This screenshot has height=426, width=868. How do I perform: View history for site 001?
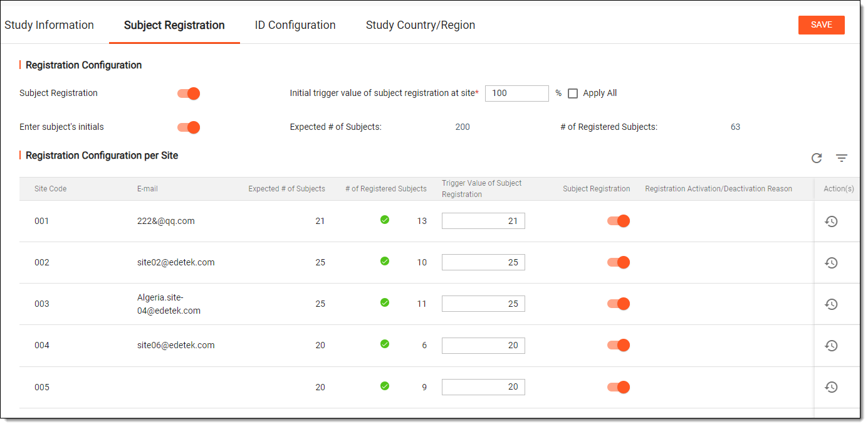tap(831, 221)
